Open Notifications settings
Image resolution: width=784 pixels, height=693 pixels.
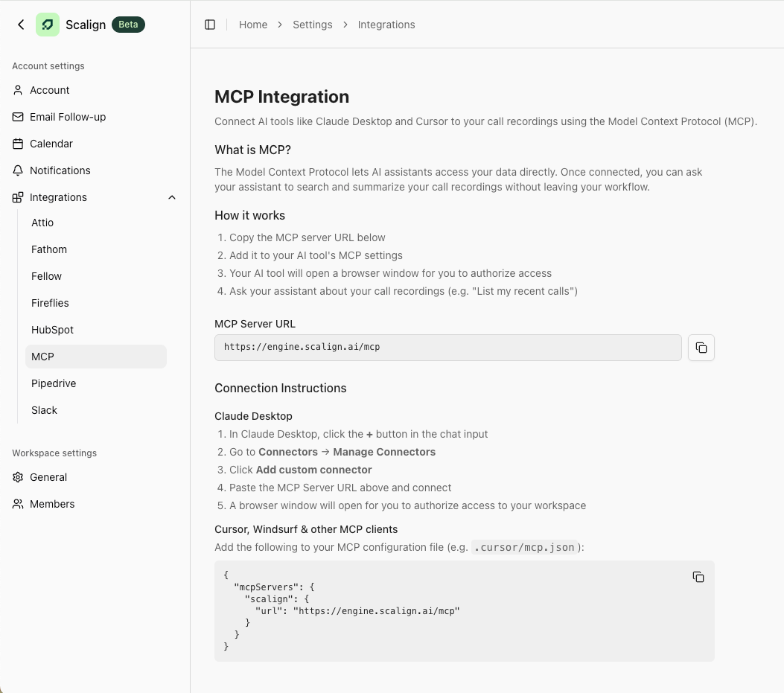point(60,170)
